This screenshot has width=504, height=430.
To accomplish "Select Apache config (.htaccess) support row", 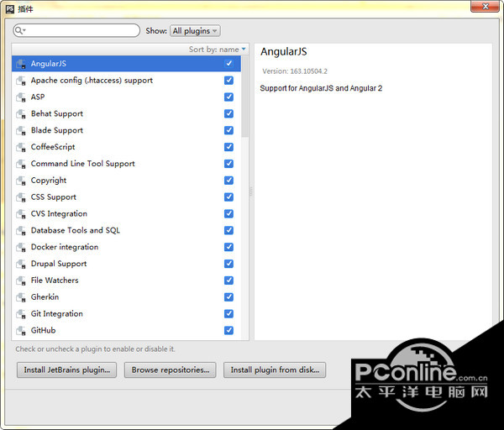I will (x=126, y=81).
